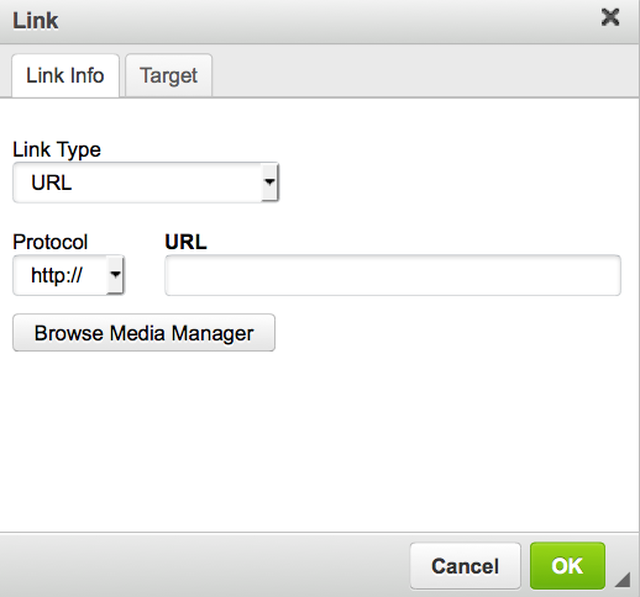Screen dimensions: 640x597
Task: Click the empty footer area left of Cancel
Action: point(200,566)
